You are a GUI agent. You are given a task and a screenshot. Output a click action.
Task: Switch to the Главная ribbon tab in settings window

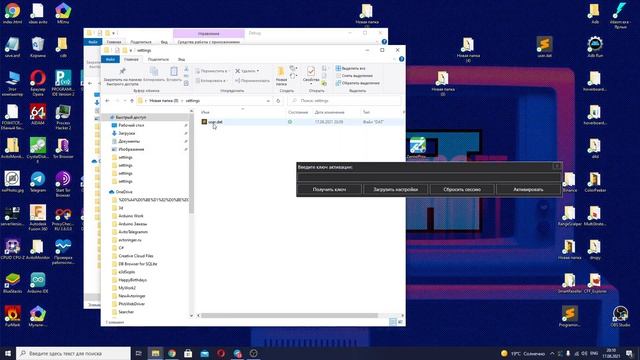click(x=131, y=60)
